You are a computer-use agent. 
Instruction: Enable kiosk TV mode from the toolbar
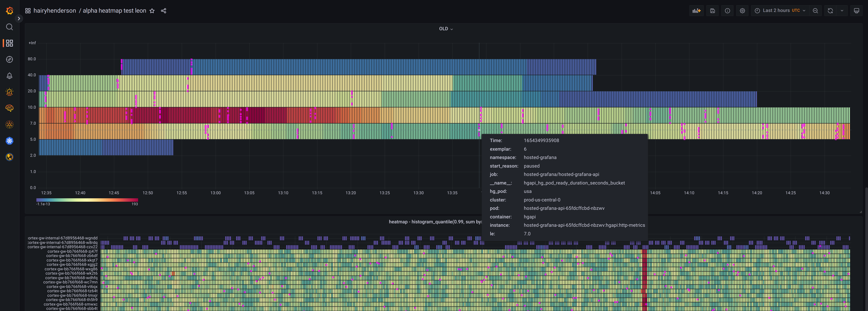pyautogui.click(x=856, y=10)
